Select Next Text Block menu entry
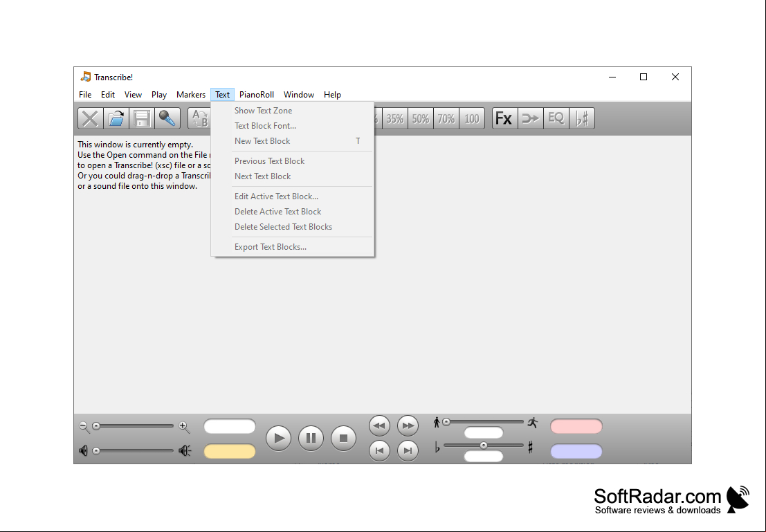This screenshot has height=532, width=766. click(x=293, y=176)
